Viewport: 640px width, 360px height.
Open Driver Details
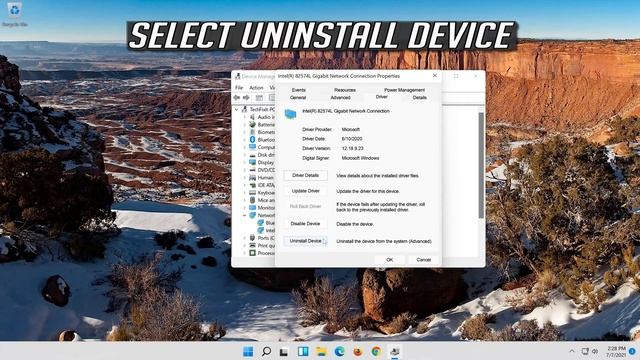(305, 176)
